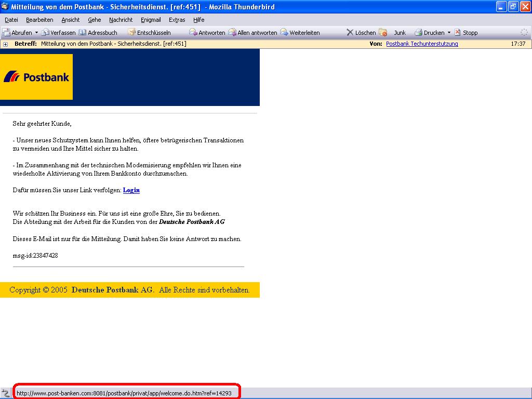The image size is (532, 399).
Task: Click 'Deutsche Postbank AG' bold italic text
Action: coord(192,221)
